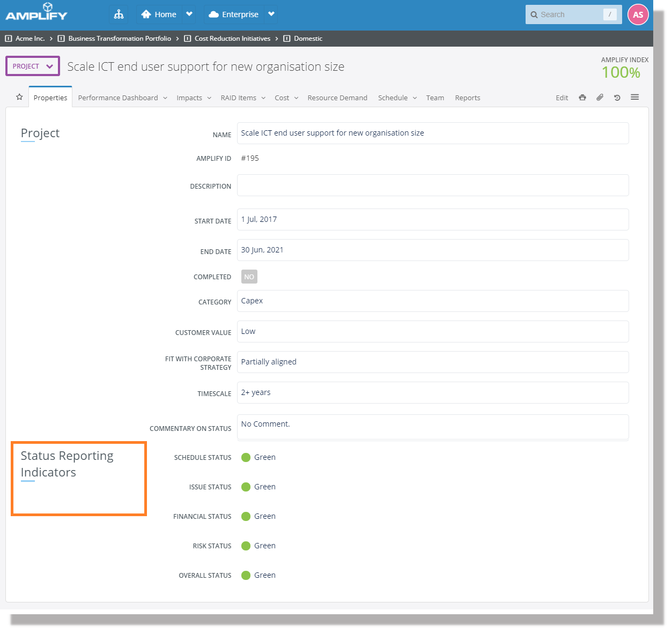
Task: Expand the Enterprise dropdown arrow
Action: click(x=271, y=14)
